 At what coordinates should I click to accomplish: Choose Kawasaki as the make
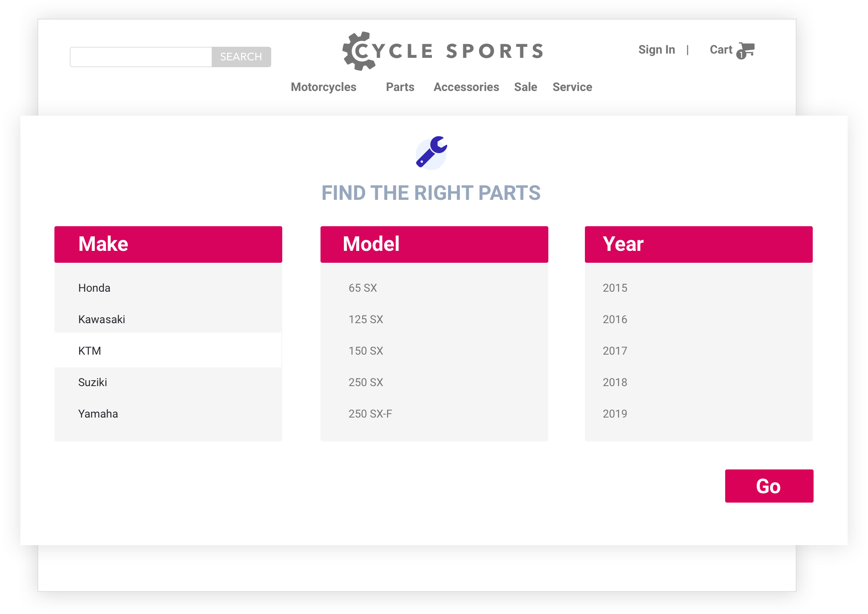[102, 319]
